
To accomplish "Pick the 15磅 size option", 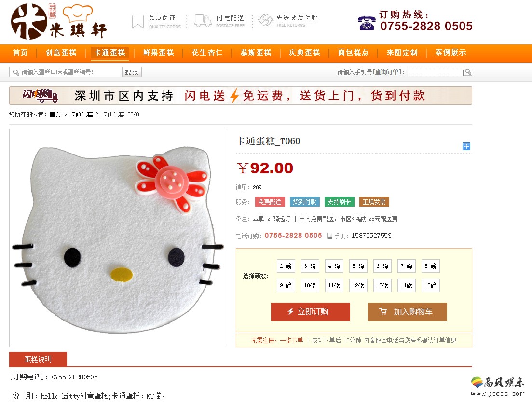I will click(x=430, y=285).
